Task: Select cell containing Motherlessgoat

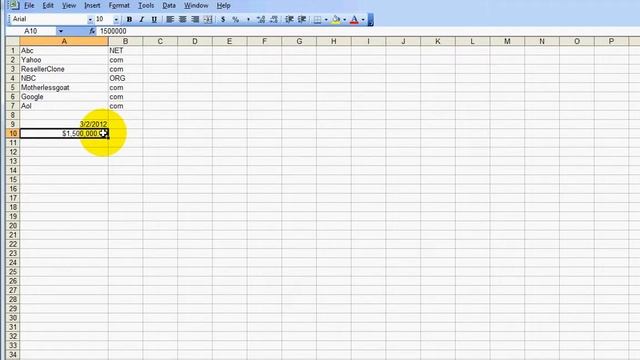Action: [64, 87]
